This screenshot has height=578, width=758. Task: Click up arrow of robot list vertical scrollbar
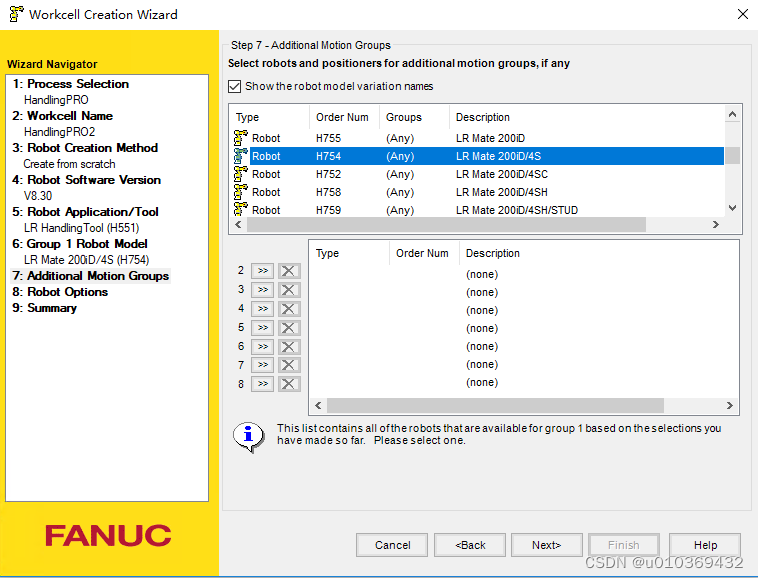(x=732, y=115)
